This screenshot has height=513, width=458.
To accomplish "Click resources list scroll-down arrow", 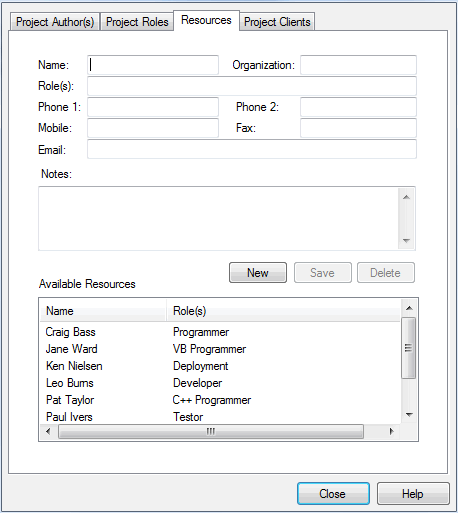I will (x=409, y=415).
